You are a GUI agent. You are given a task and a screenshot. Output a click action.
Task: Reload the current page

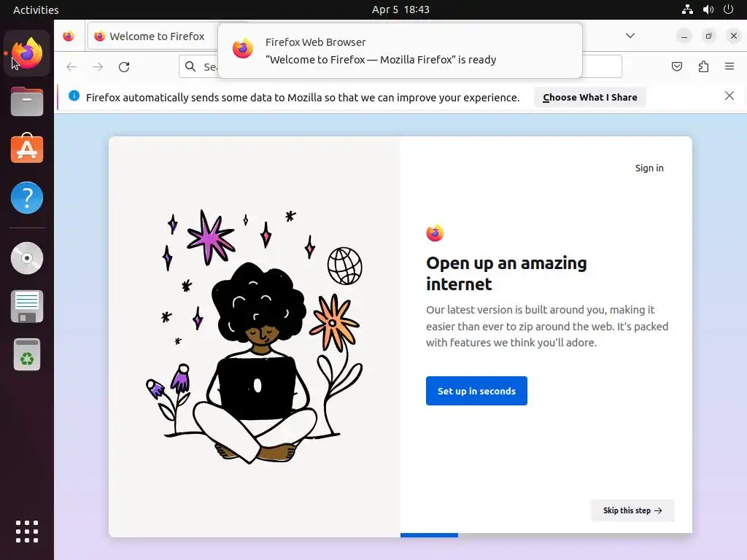[124, 66]
